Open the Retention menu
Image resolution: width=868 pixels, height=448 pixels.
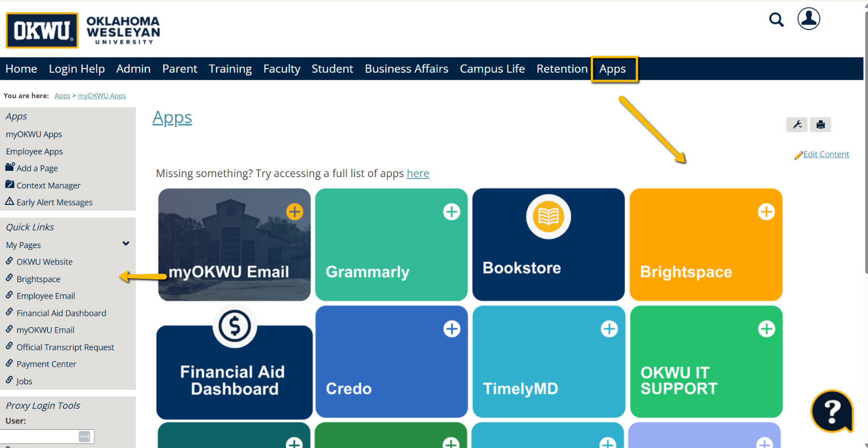(562, 69)
